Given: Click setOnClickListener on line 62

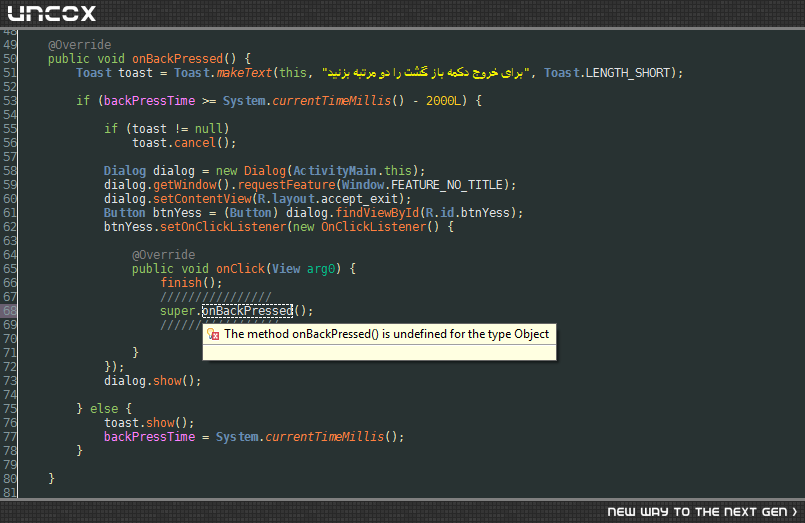Looking at the screenshot, I should click(223, 226).
